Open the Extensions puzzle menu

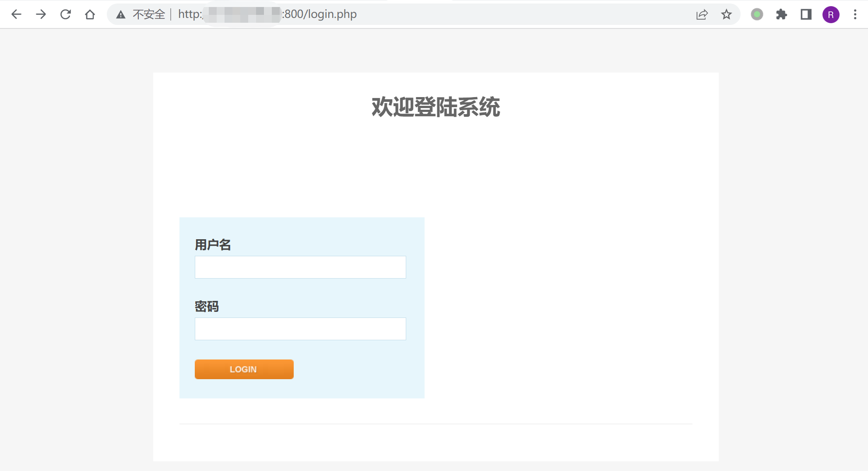[781, 14]
